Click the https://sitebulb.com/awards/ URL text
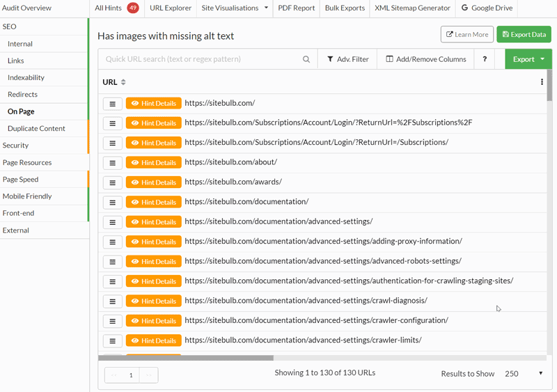The image size is (557, 392). click(233, 182)
